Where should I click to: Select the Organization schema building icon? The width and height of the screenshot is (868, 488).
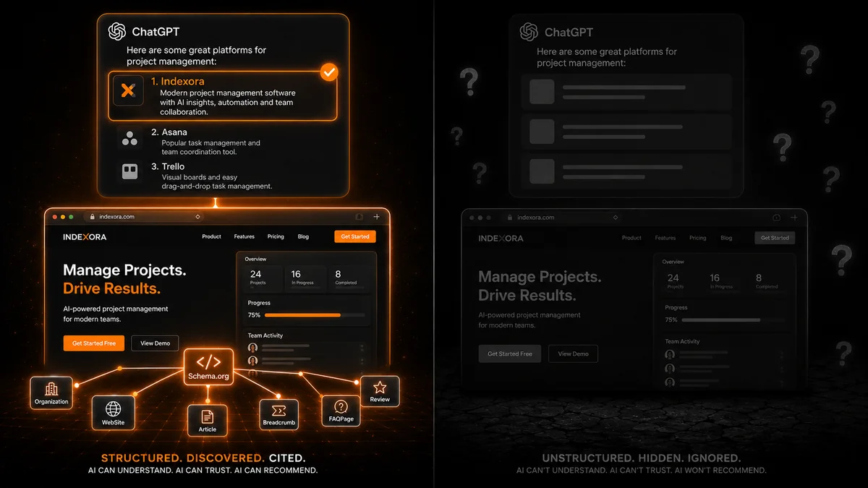click(51, 389)
